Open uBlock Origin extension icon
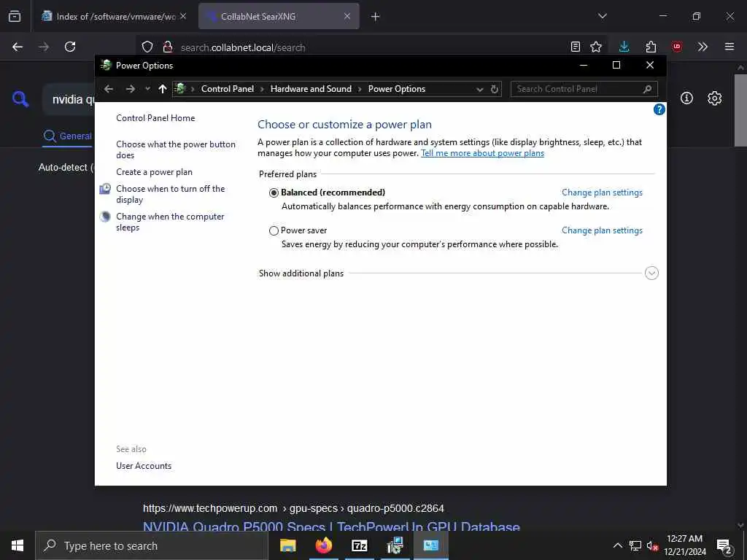Screen dimensions: 747x560 tap(677, 47)
